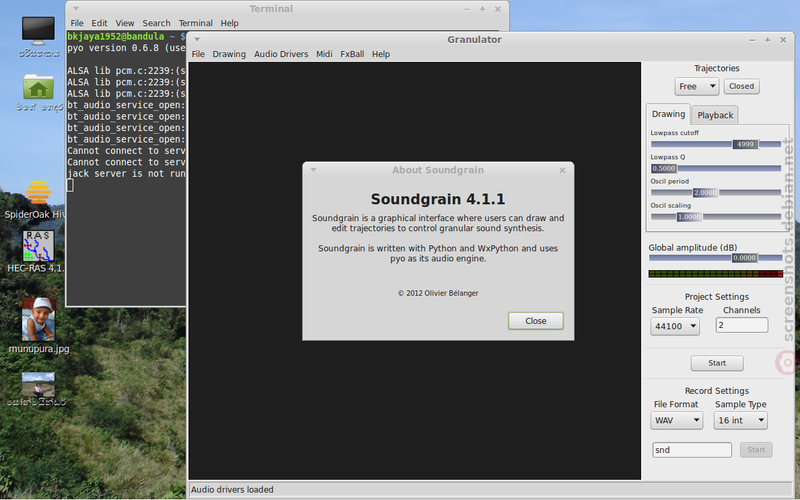800x500 pixels.
Task: Click the record Start button beside snd
Action: pos(756,450)
